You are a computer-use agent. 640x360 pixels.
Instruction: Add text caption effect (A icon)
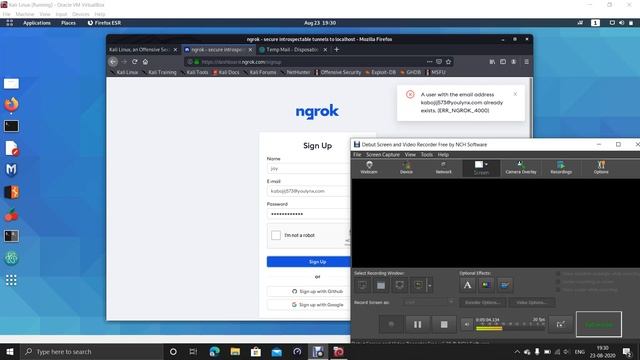[467, 285]
